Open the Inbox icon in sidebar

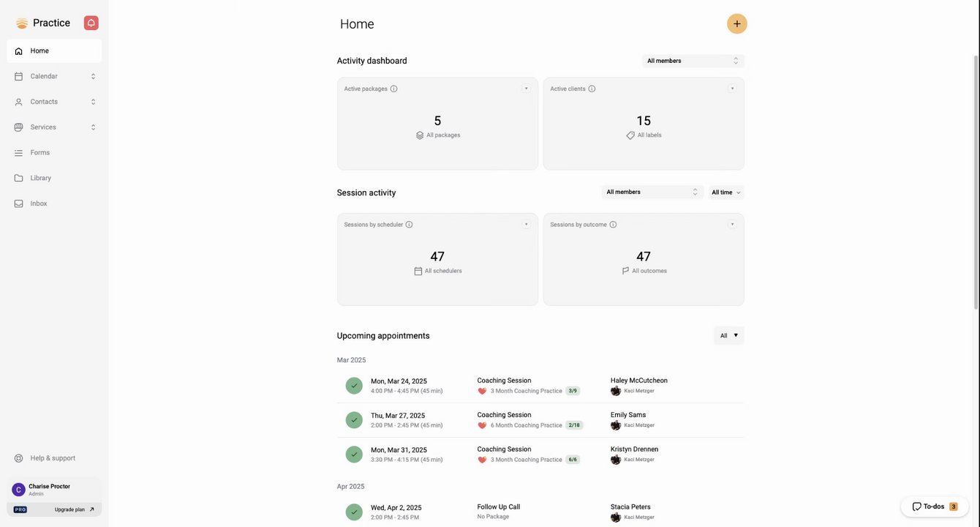click(x=19, y=203)
